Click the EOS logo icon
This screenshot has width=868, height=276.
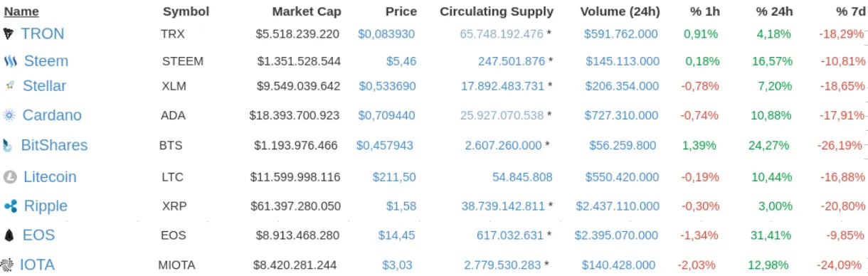coord(9,235)
